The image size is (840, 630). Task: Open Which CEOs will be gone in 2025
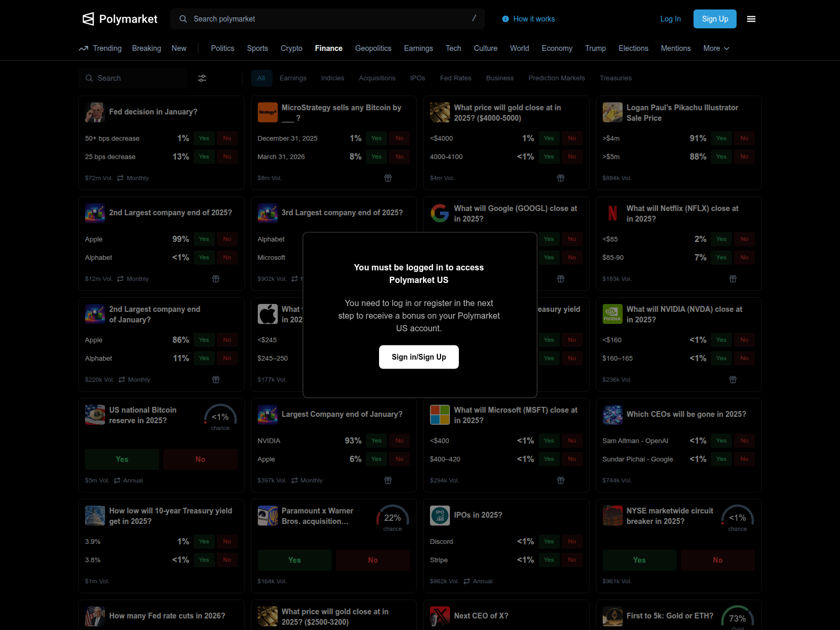[x=686, y=415]
